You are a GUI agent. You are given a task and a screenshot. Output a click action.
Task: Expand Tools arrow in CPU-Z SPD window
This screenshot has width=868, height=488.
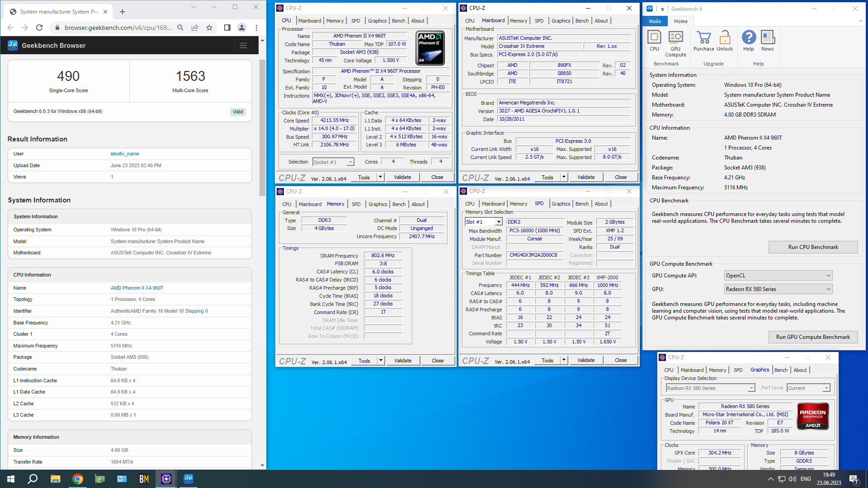pos(564,360)
